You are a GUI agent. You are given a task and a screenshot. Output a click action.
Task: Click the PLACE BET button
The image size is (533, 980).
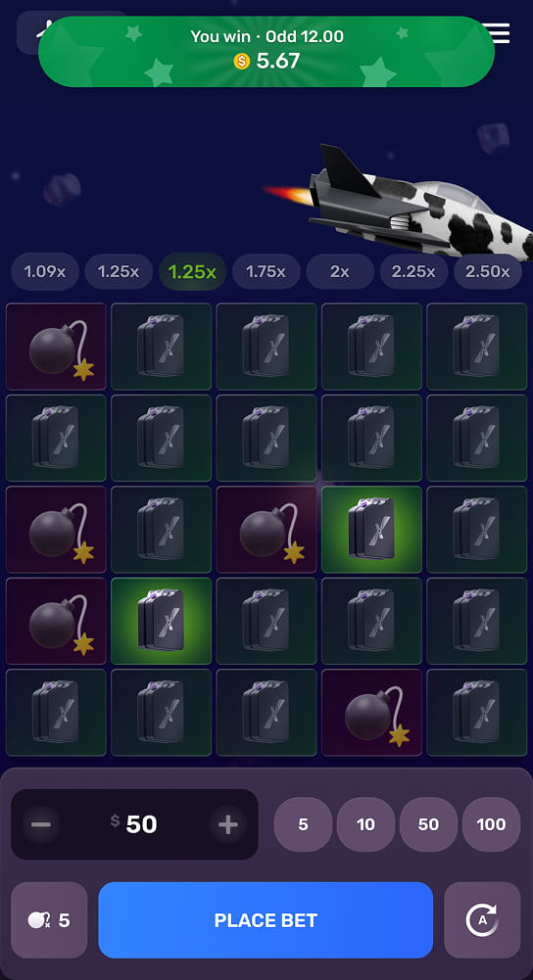[266, 920]
